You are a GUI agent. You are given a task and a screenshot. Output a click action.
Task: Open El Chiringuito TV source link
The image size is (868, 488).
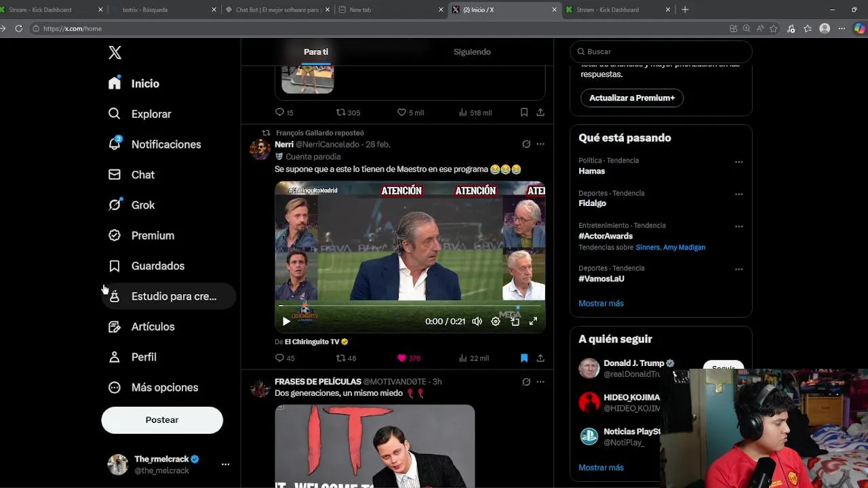(x=316, y=342)
